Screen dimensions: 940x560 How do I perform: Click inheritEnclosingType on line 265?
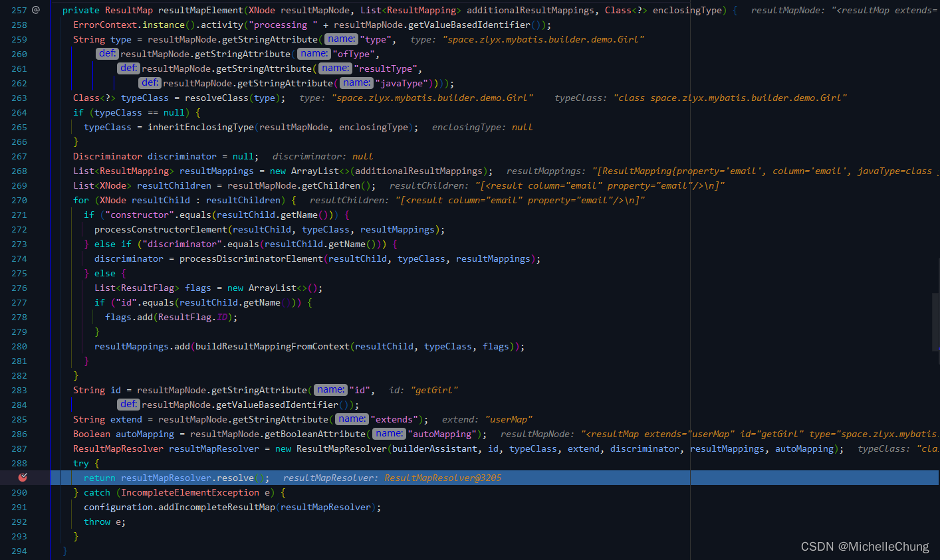201,127
